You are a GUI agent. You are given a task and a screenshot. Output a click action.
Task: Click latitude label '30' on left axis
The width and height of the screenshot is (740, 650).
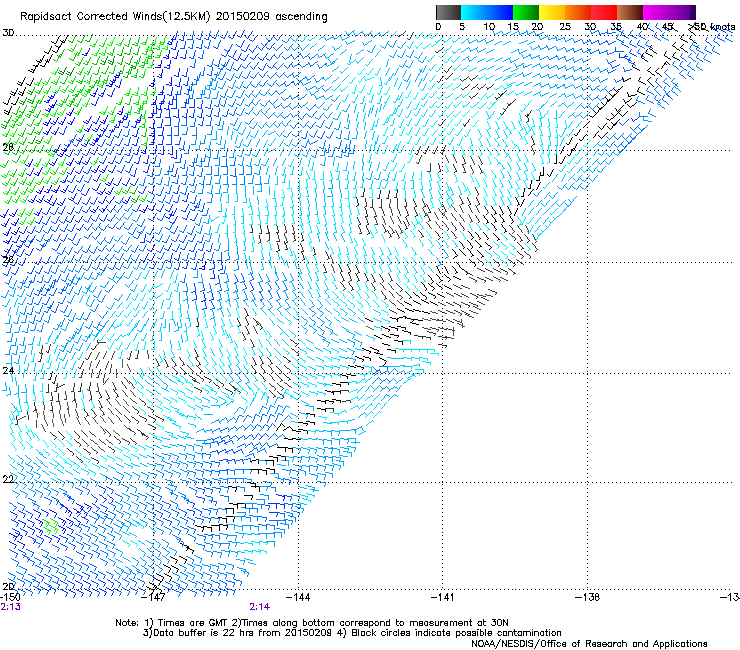[8, 33]
